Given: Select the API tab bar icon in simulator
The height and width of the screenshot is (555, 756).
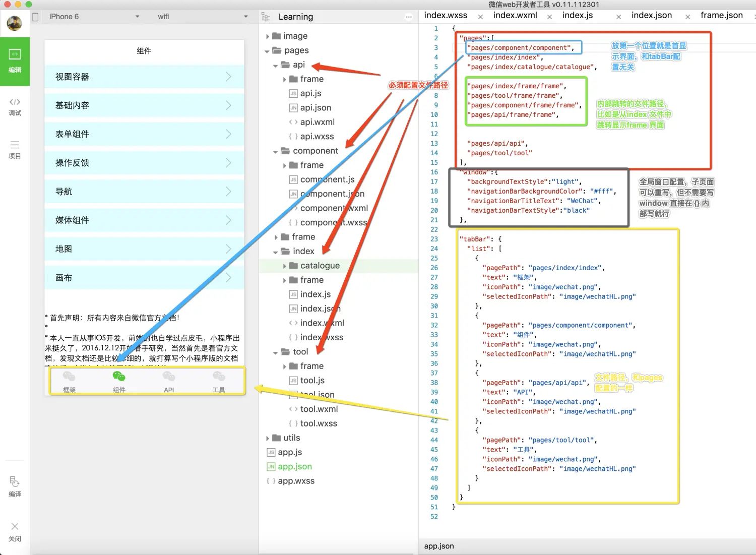Looking at the screenshot, I should pyautogui.click(x=169, y=382).
